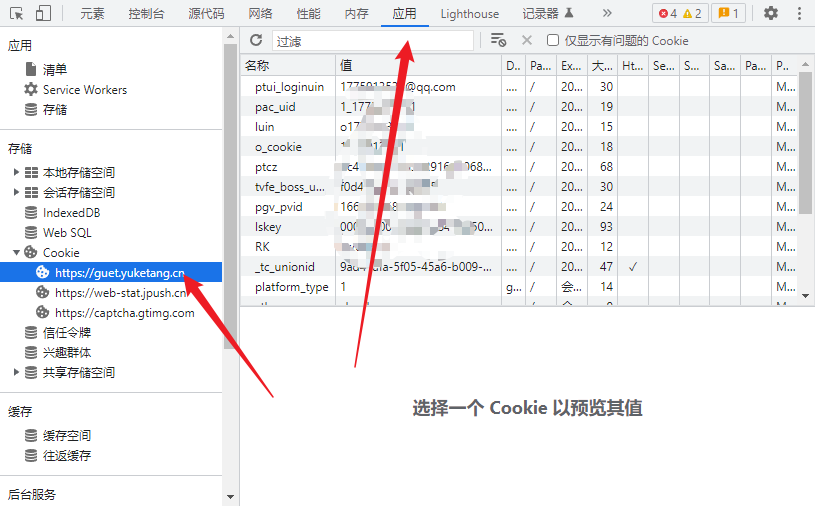Open the Lighthouse tab

(469, 14)
